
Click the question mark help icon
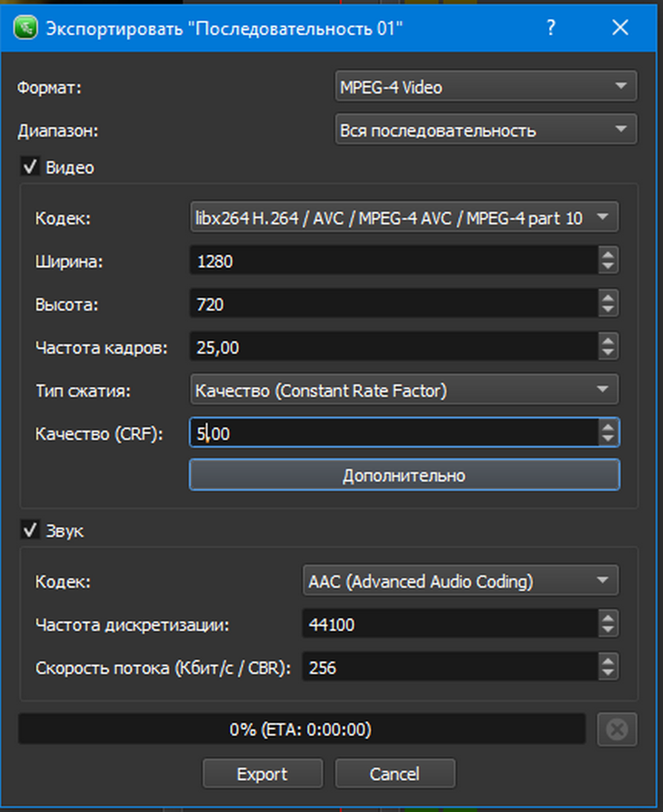pos(551,28)
